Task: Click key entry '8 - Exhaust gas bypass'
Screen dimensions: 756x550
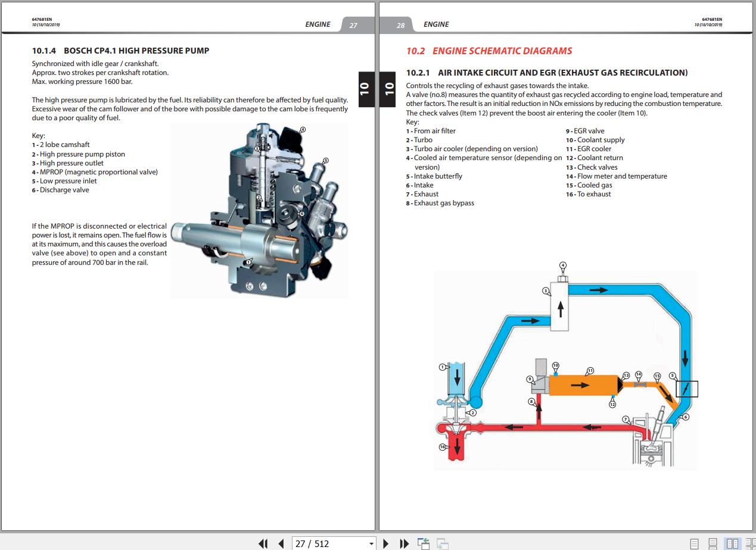Action: [440, 203]
